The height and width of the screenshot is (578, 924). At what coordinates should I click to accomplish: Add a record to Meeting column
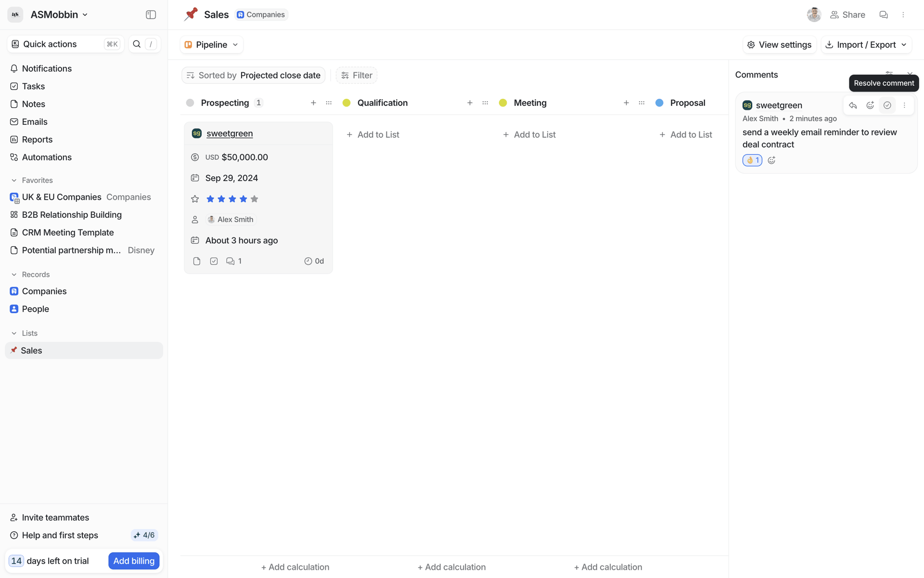626,103
